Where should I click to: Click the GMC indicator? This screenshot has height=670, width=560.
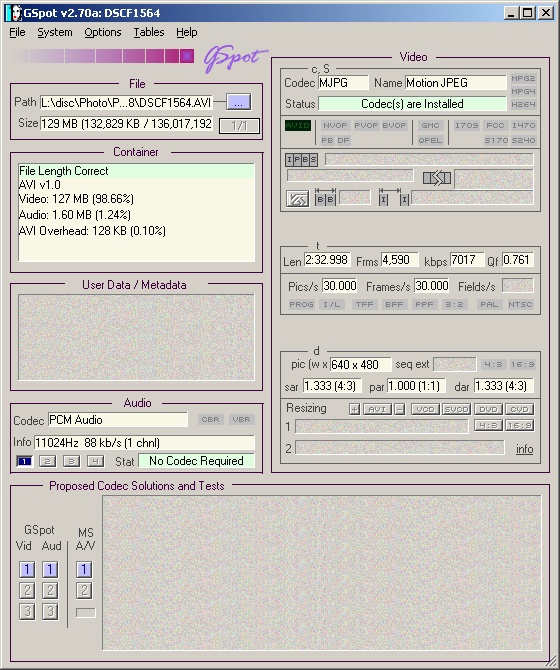pyautogui.click(x=430, y=126)
